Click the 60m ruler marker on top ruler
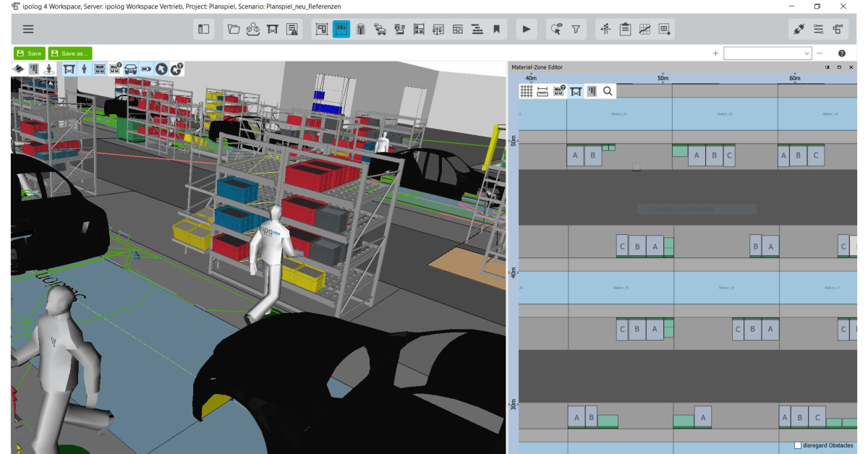Image resolution: width=868 pixels, height=454 pixels. (x=795, y=77)
